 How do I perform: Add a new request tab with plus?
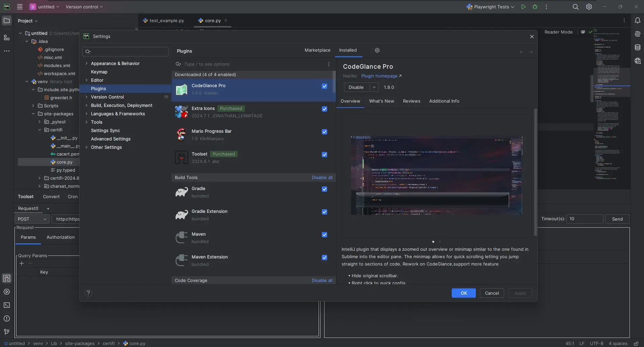click(48, 209)
